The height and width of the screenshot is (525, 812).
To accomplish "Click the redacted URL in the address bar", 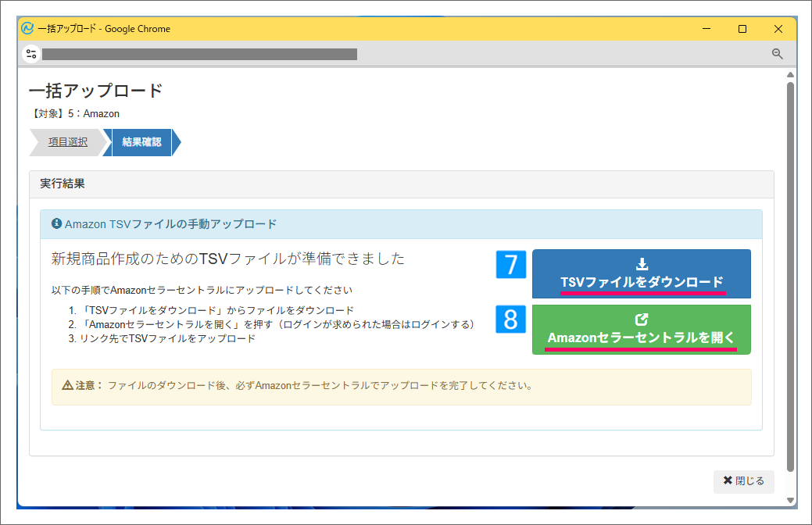I will coord(199,55).
